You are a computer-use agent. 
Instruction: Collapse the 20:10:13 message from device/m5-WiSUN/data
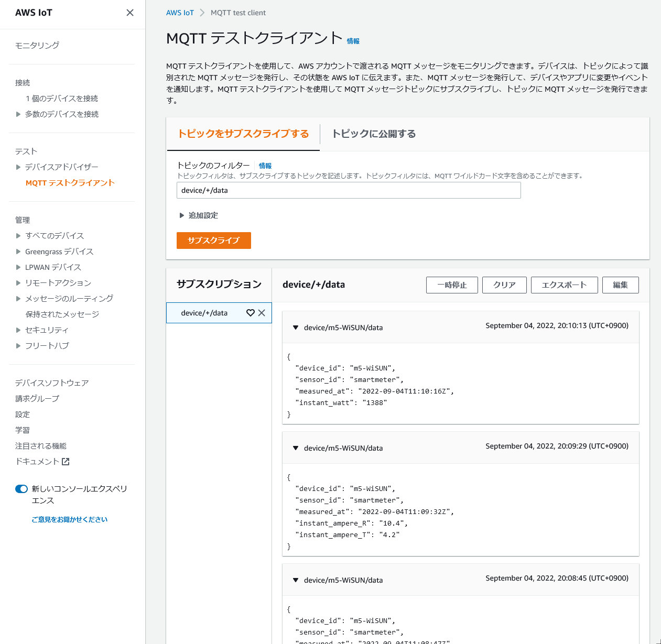(296, 328)
